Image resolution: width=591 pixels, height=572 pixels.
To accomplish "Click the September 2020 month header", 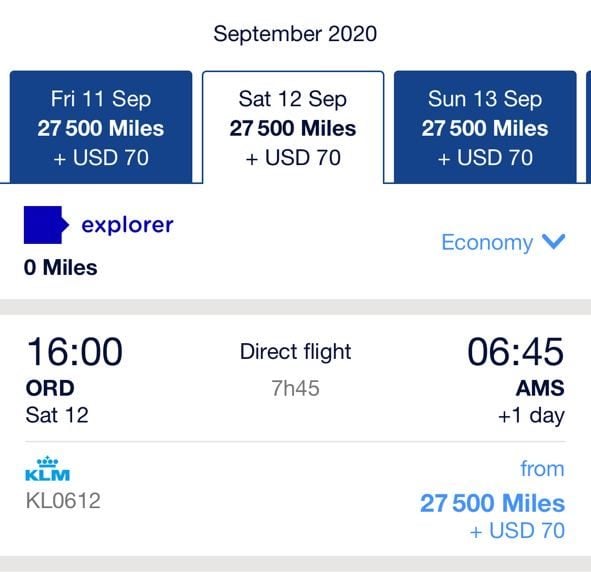I will click(x=295, y=34).
